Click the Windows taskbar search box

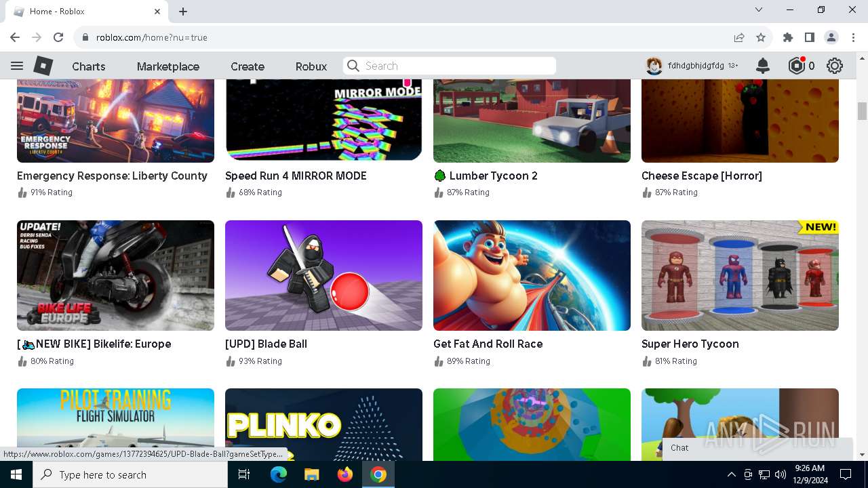130,474
